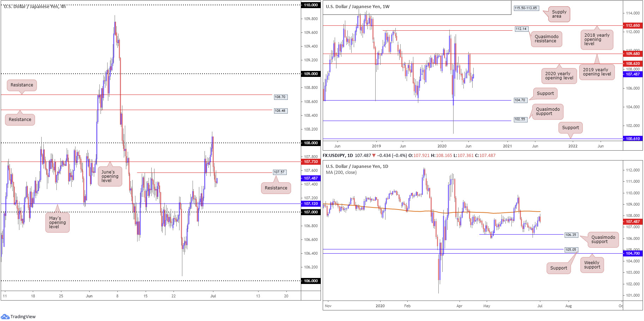The image size is (644, 321).
Task: Click the TradingView logo icon
Action: click(5, 316)
